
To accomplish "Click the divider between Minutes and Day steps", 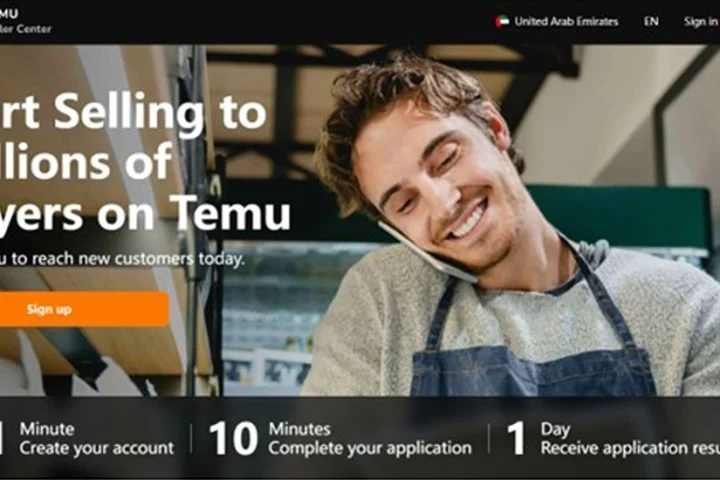I will pyautogui.click(x=489, y=438).
